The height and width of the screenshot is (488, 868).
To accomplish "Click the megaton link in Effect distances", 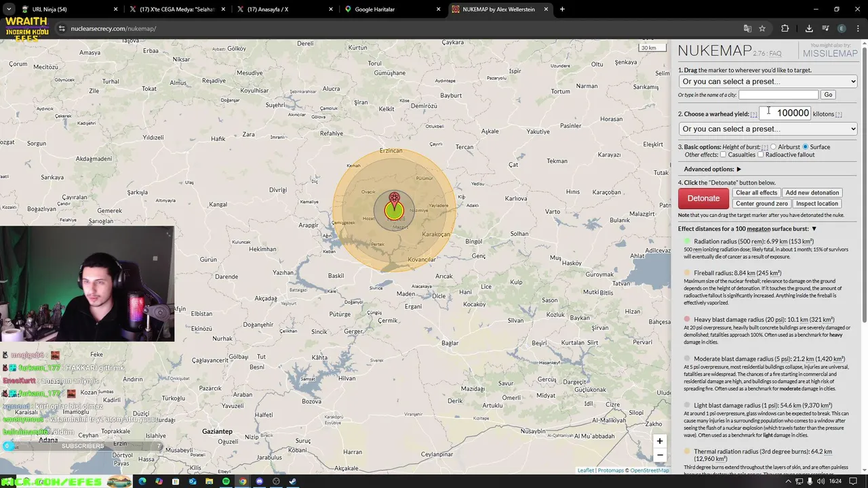I will 758,229.
